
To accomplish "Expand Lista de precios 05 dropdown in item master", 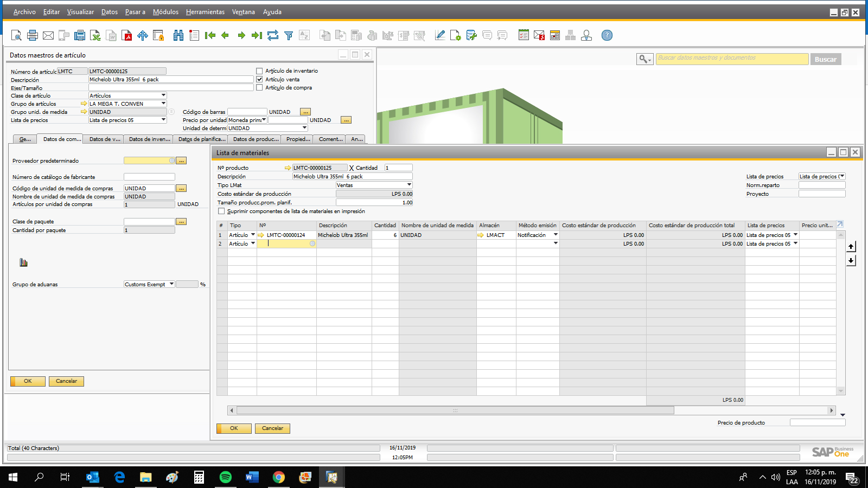I will click(163, 120).
